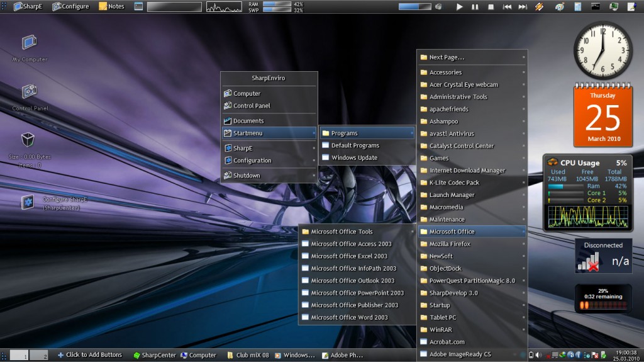Open My Computer desktop icon

click(x=30, y=43)
